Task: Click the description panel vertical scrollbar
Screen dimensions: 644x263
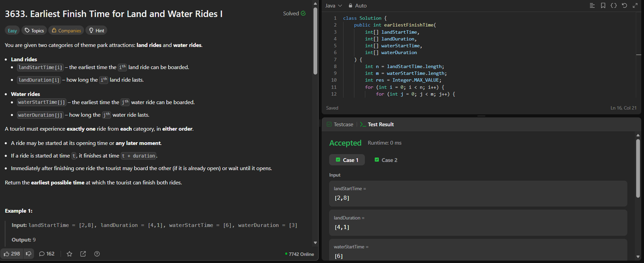Action: point(315,41)
